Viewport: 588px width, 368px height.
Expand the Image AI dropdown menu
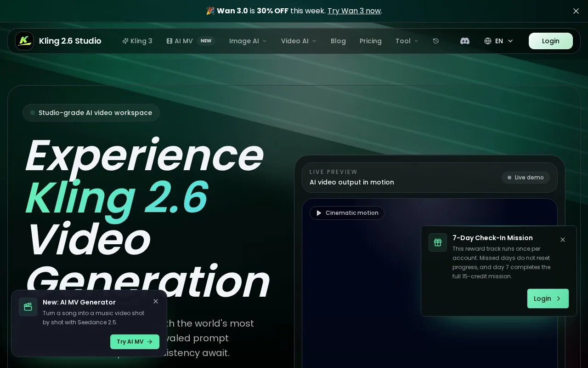[248, 41]
